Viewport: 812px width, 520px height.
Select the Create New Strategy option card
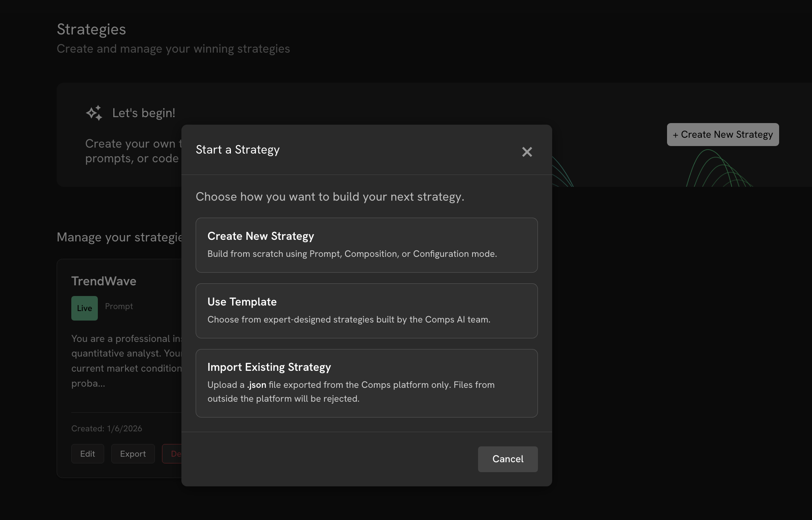(x=366, y=245)
